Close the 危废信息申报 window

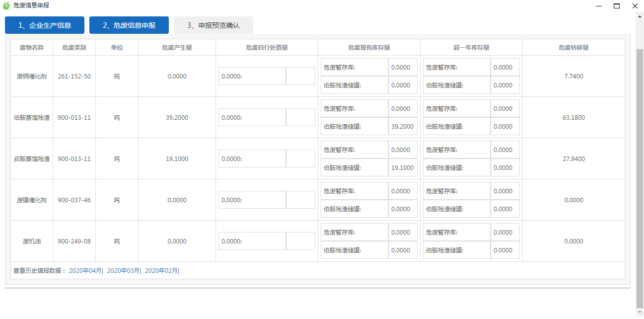click(x=635, y=6)
